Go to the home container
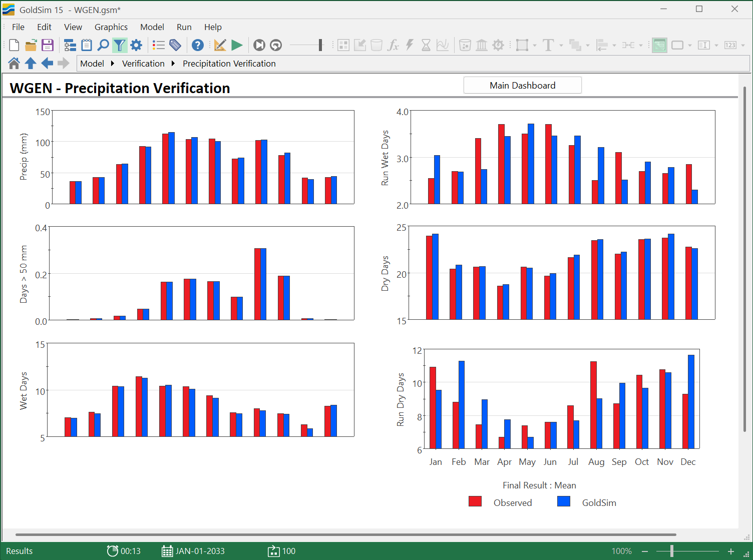753x560 pixels. click(x=14, y=63)
